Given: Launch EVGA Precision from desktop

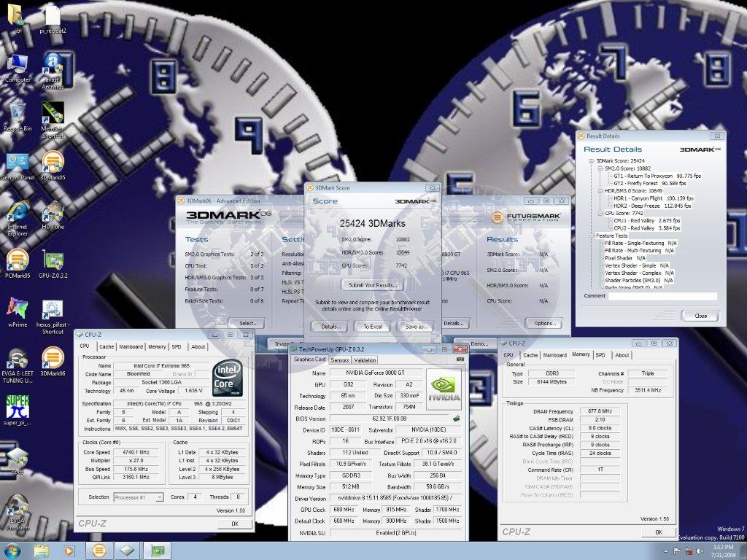Looking at the screenshot, I should (x=18, y=513).
